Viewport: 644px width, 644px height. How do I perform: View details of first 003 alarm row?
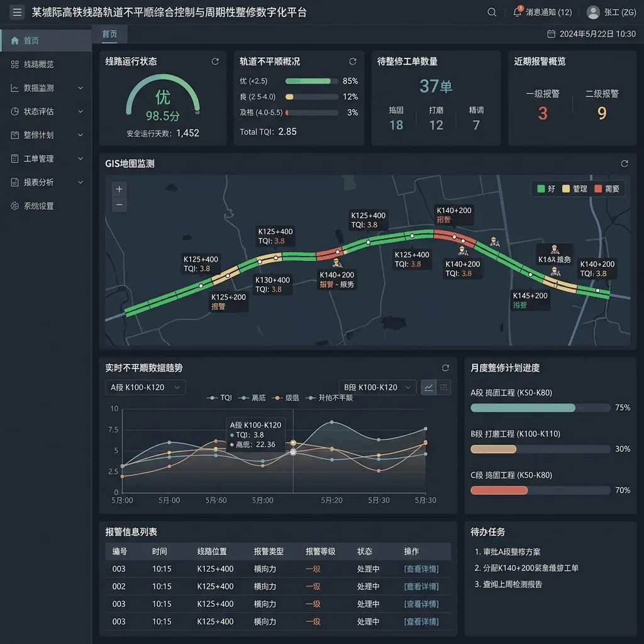coord(421,569)
